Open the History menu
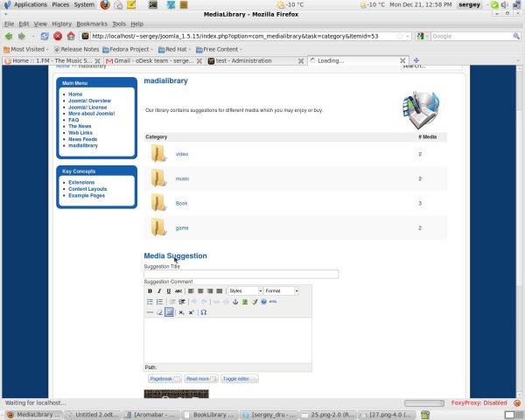 61,24
